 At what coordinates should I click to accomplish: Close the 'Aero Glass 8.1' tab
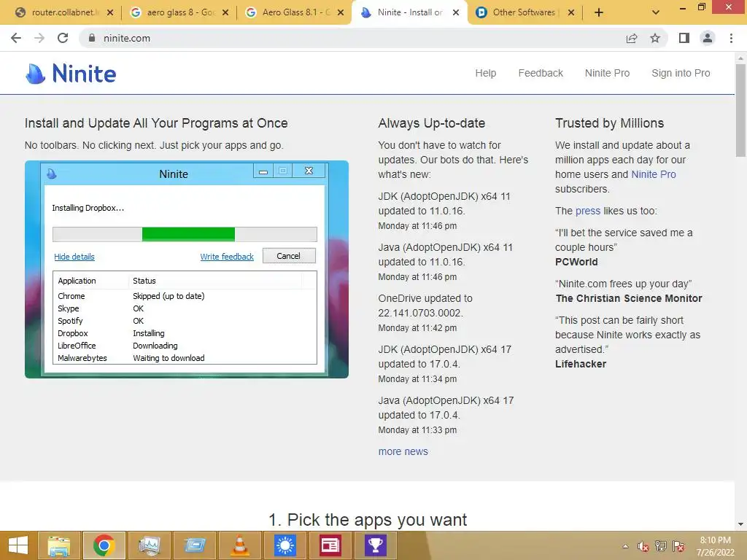coord(340,12)
